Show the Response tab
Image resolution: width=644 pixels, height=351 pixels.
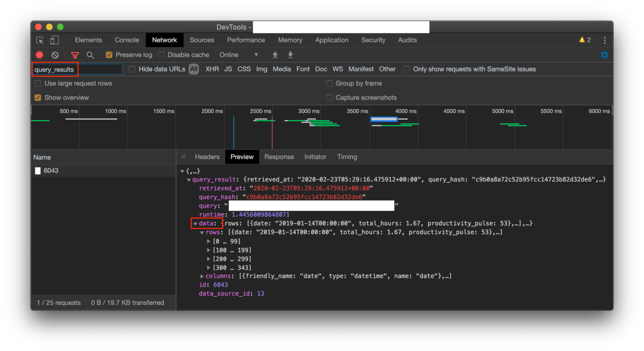tap(279, 157)
